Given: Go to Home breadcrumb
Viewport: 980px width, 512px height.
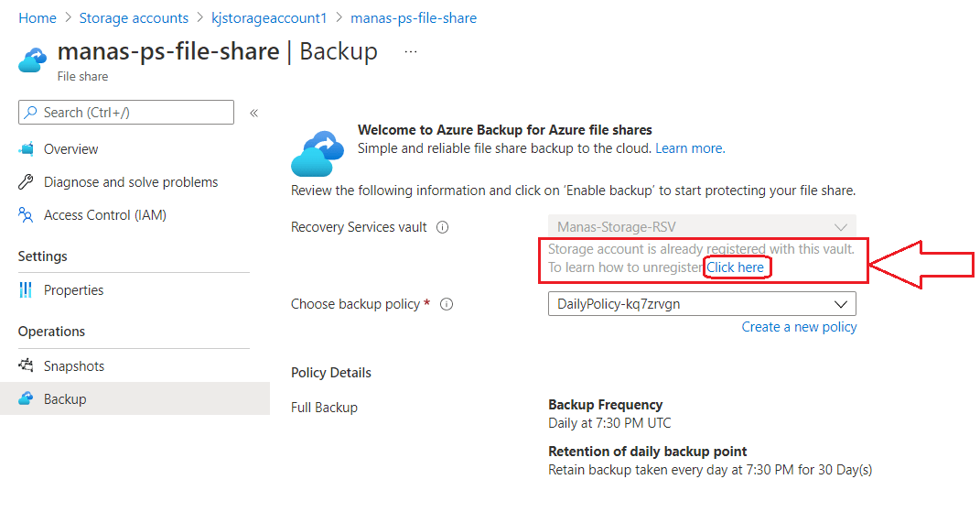Looking at the screenshot, I should (38, 18).
